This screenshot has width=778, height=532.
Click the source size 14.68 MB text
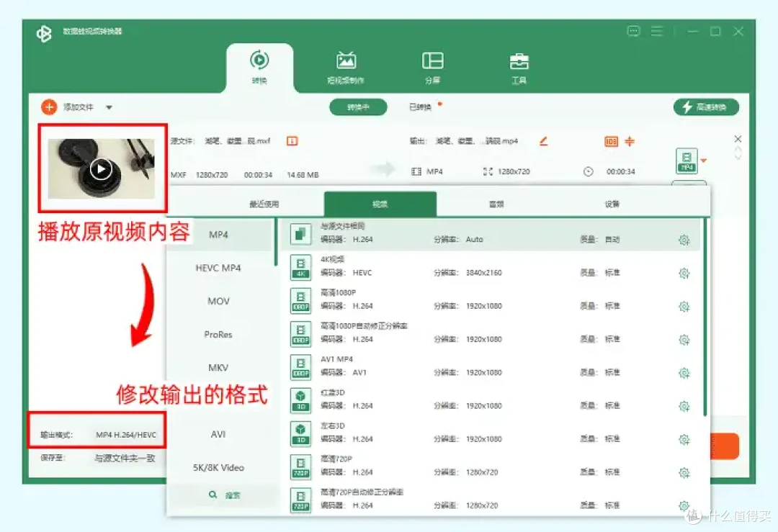pyautogui.click(x=303, y=175)
